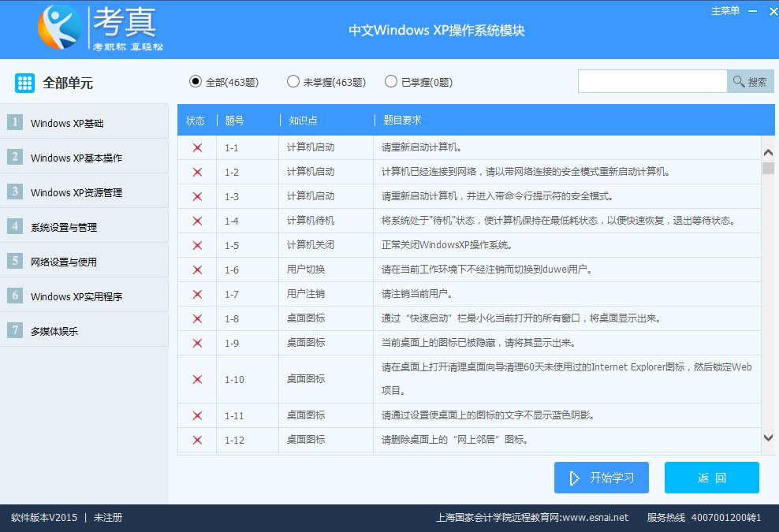The height and width of the screenshot is (532, 779).
Task: Click the 考真 logo icon
Action: point(59,28)
